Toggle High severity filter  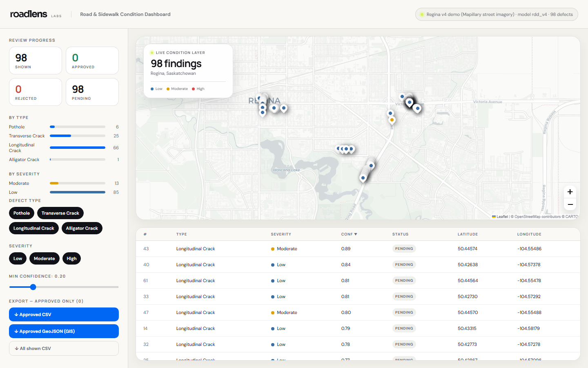pyautogui.click(x=71, y=258)
